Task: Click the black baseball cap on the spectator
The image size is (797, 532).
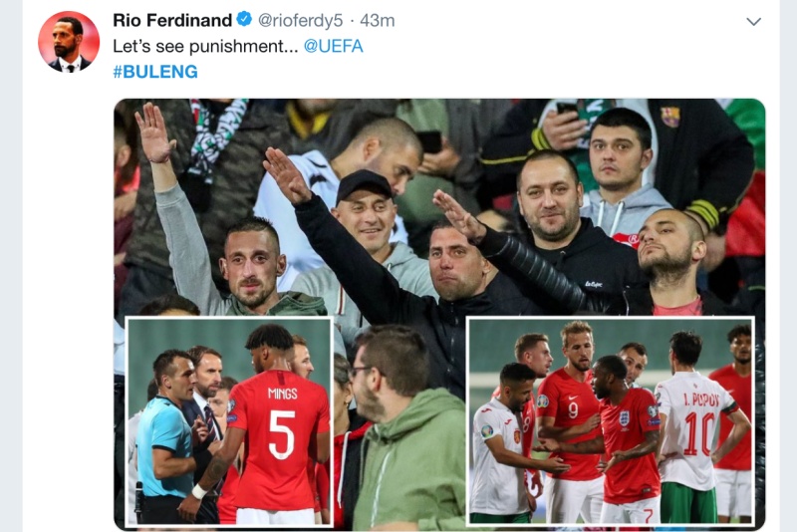Action: tap(364, 184)
